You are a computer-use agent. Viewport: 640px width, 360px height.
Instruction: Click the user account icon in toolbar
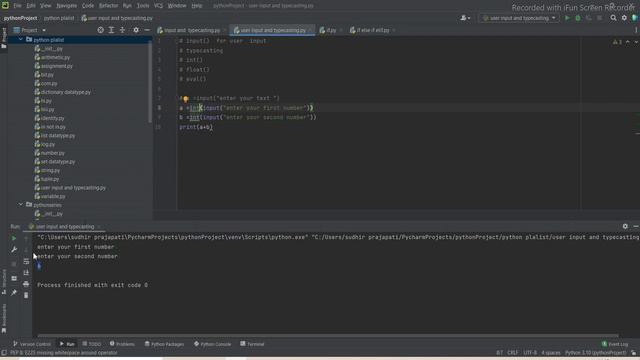465,18
